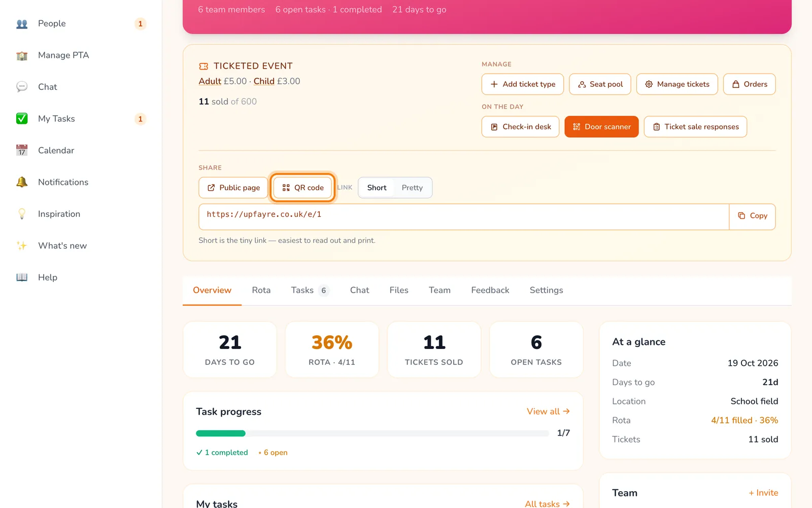This screenshot has width=812, height=508.
Task: Click the '1/7' progress count
Action: [563, 433]
